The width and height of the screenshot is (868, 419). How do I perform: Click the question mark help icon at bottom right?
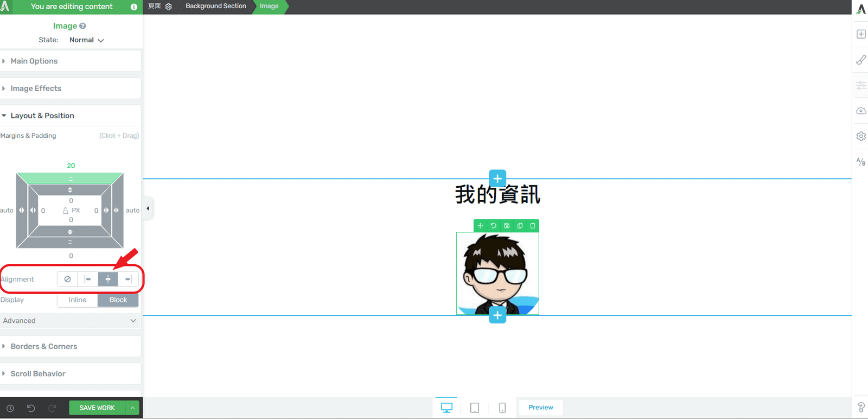(861, 407)
